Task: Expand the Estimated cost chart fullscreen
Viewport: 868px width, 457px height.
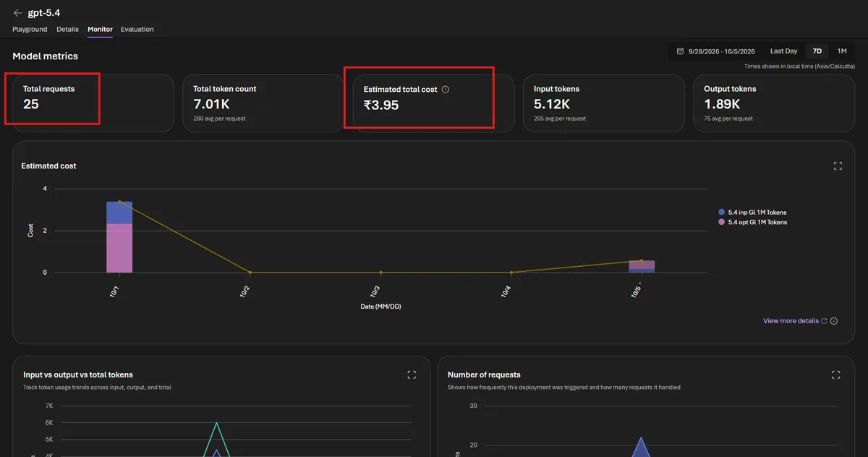Action: [x=838, y=166]
